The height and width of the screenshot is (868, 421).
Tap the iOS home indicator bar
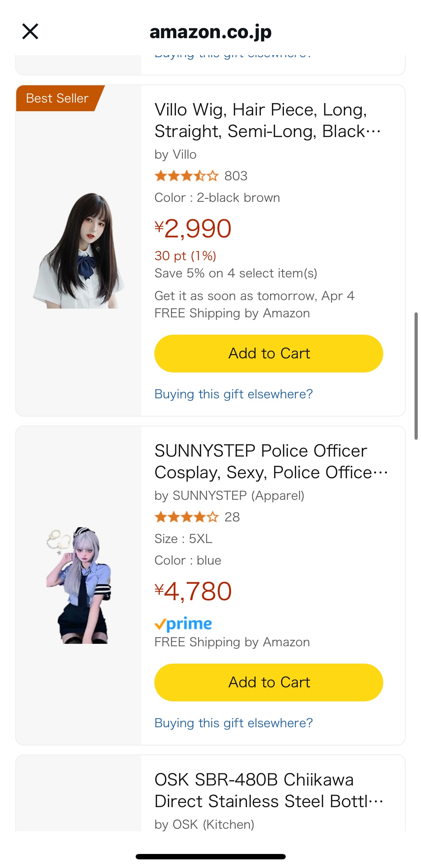[210, 856]
